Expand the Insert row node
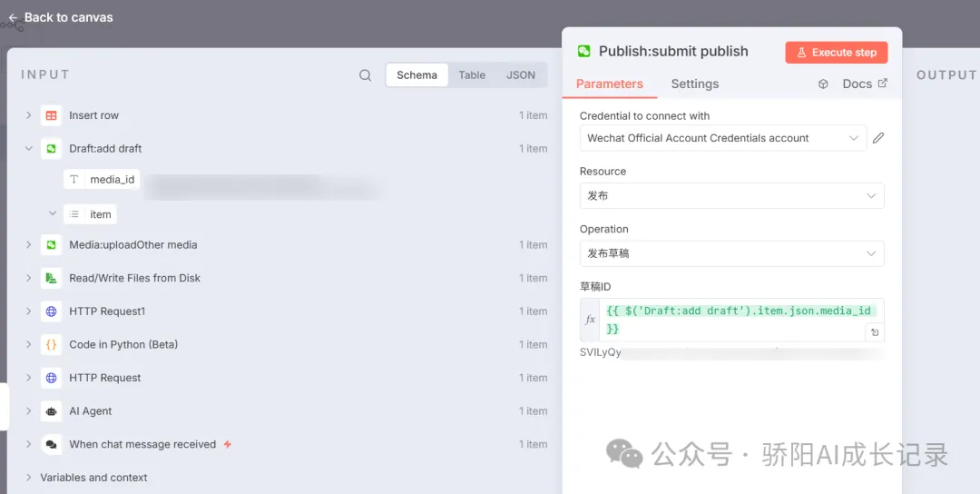The image size is (980, 494). [x=28, y=115]
